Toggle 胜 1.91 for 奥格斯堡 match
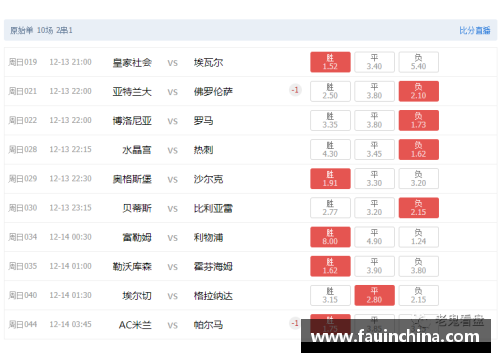The height and width of the screenshot is (362, 500). click(330, 179)
